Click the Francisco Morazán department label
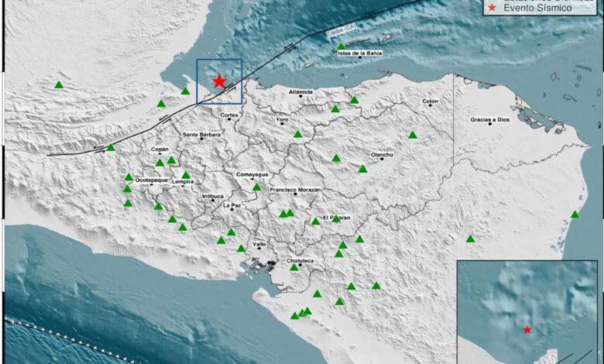604x364 pixels. coord(295,190)
